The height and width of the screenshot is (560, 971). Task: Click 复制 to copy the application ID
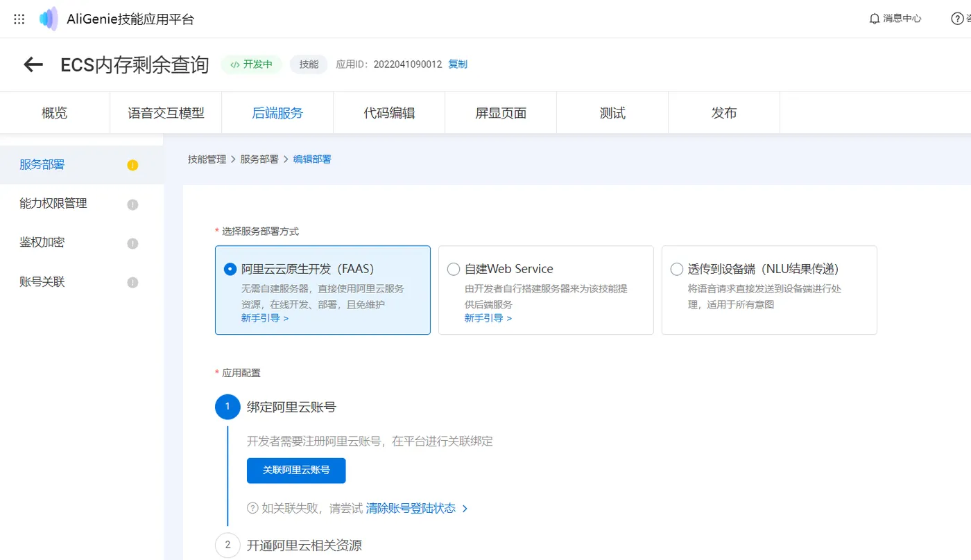point(458,64)
